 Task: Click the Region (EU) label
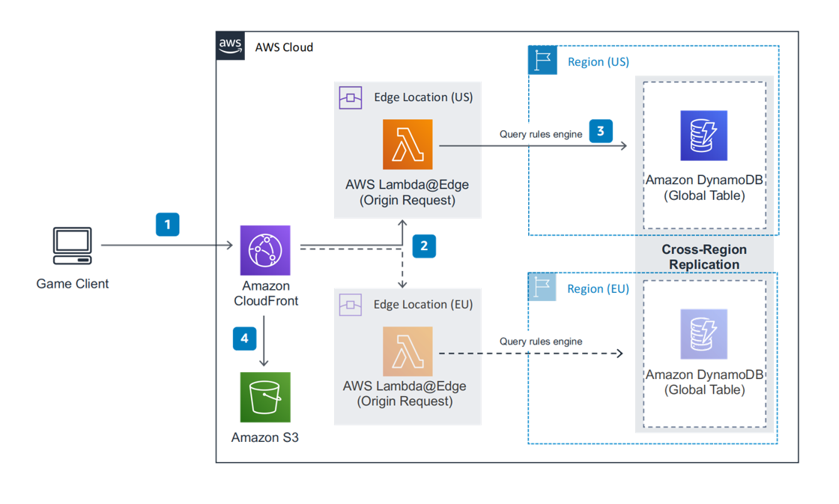click(x=599, y=289)
